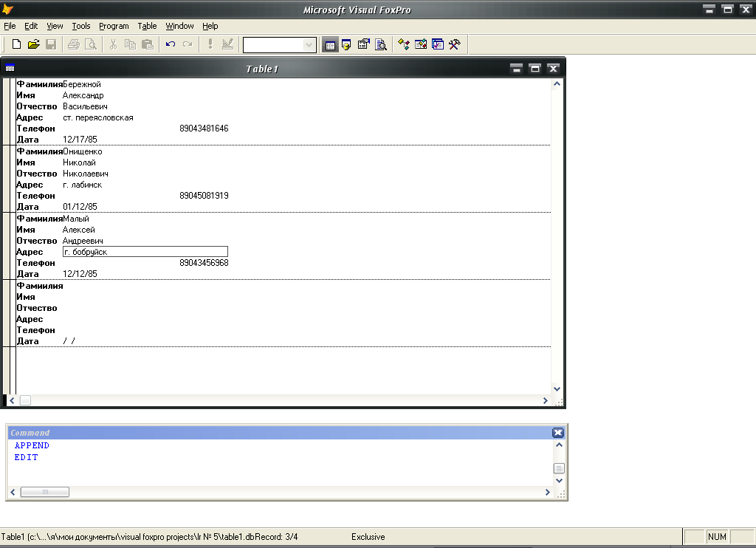This screenshot has height=548, width=756.
Task: Click the Адрес field containing г. бобруйск
Action: (145, 252)
